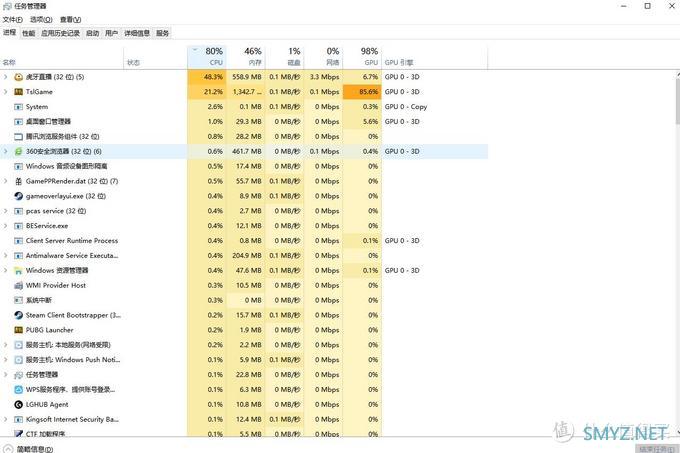Expand the Antimalware Service Executable entry
Viewport: 680px width, 453px height.
6,256
